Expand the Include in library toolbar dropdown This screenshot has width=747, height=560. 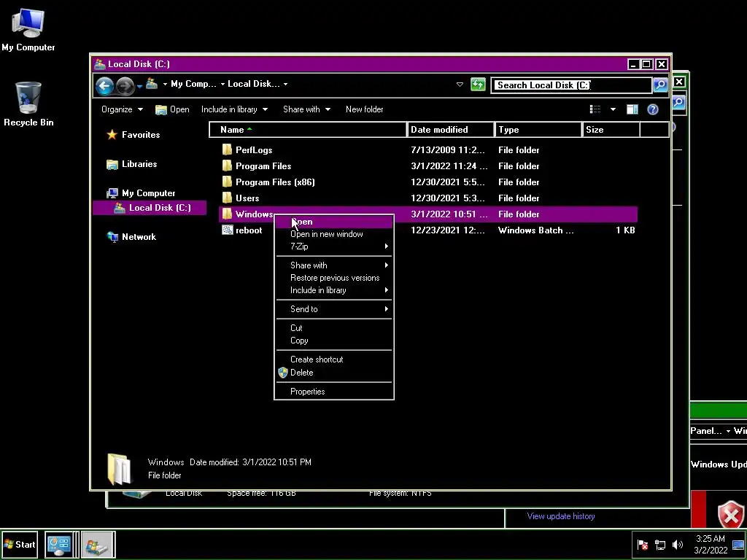(x=234, y=109)
